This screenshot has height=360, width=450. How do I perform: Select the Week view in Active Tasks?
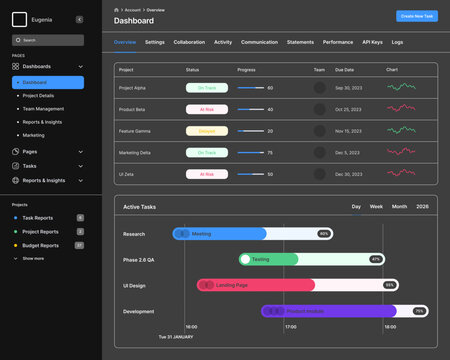(376, 207)
